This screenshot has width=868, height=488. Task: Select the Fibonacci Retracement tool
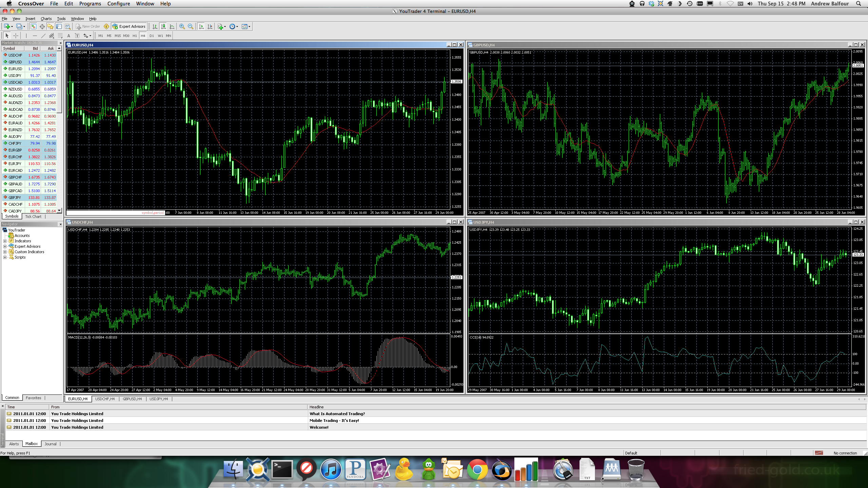coord(60,36)
